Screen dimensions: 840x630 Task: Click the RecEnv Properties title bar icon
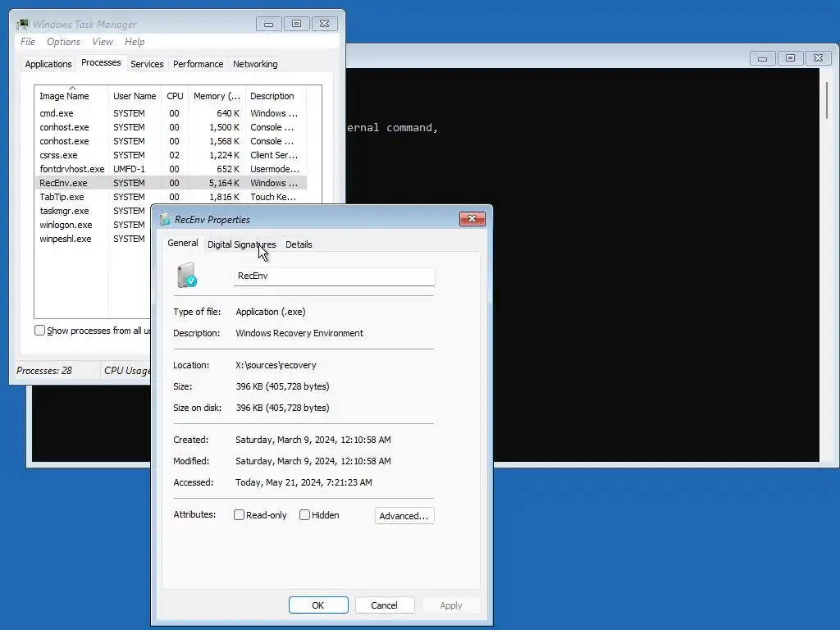165,219
